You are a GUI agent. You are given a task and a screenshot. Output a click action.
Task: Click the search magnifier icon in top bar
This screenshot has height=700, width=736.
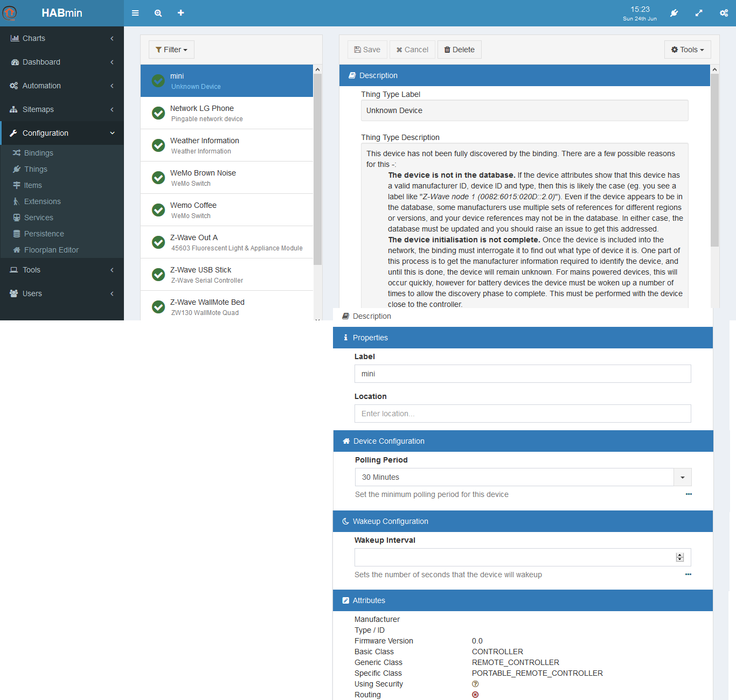[158, 13]
